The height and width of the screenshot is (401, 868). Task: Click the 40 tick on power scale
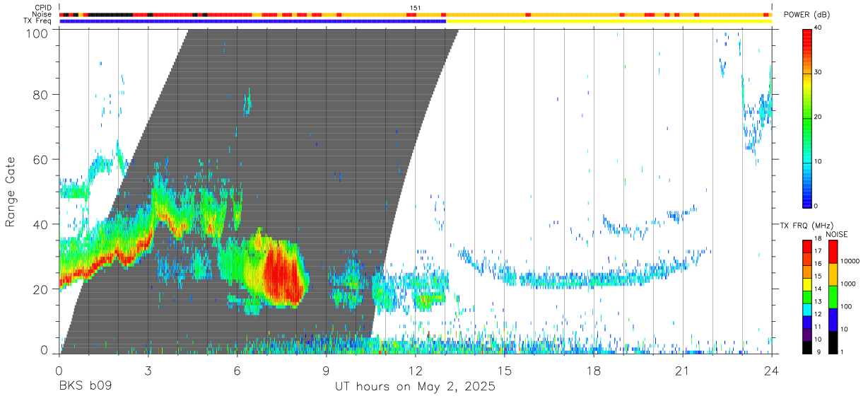coord(819,28)
